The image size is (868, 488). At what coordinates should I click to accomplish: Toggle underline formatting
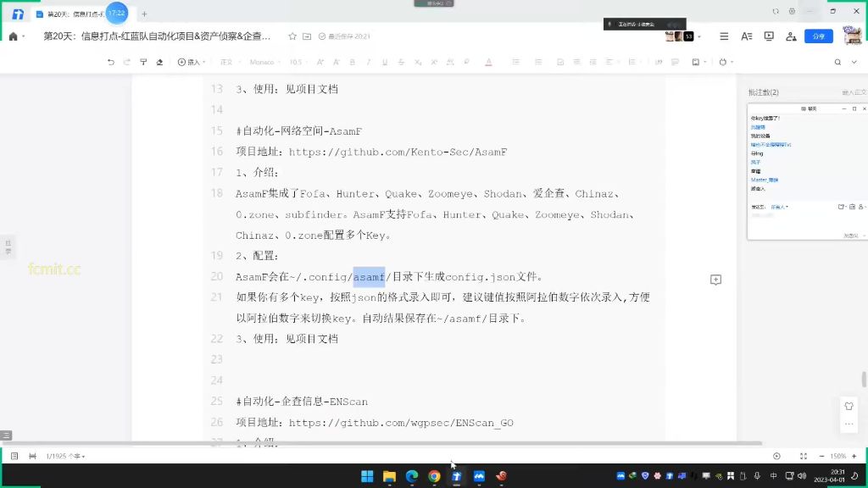[x=385, y=62]
